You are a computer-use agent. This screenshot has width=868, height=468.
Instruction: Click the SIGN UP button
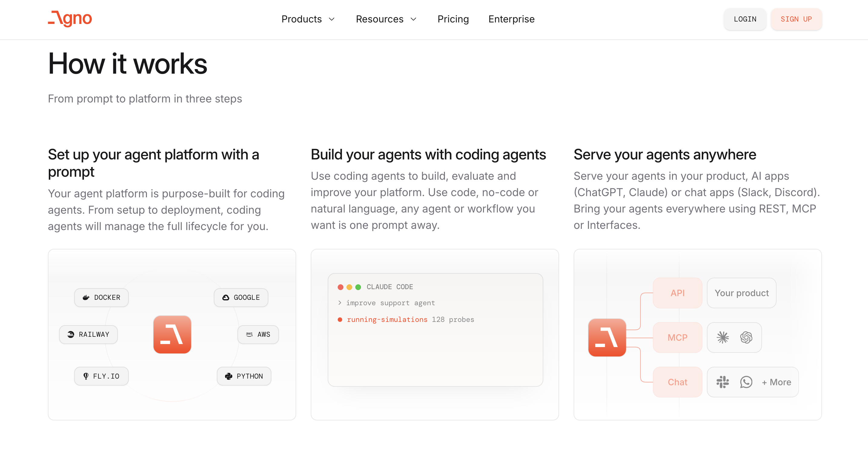pyautogui.click(x=796, y=19)
